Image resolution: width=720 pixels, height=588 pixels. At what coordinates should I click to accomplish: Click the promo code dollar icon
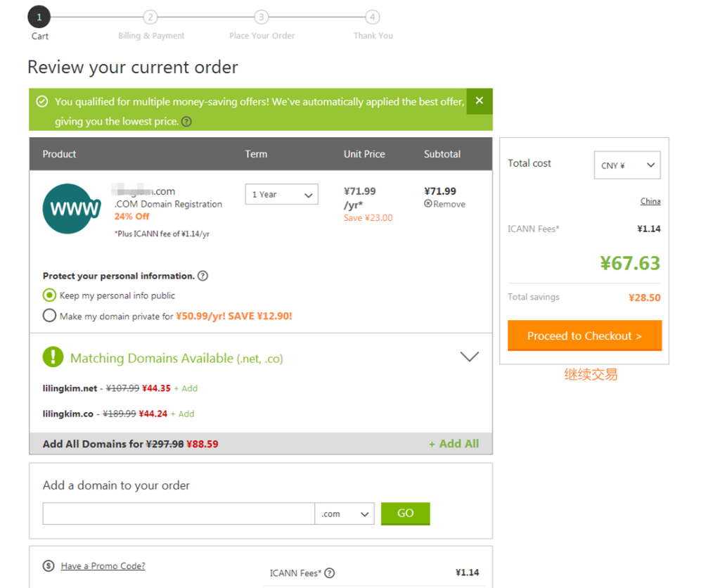[x=49, y=566]
